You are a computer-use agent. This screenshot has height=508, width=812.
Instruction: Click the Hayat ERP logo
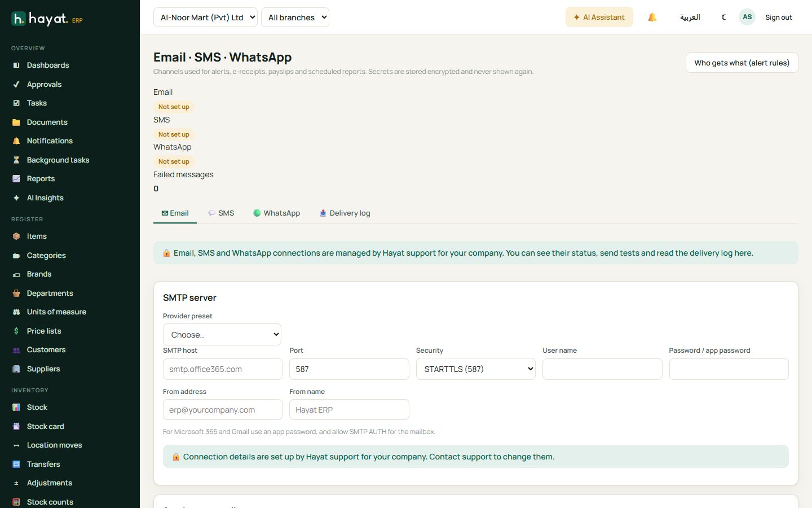click(47, 19)
